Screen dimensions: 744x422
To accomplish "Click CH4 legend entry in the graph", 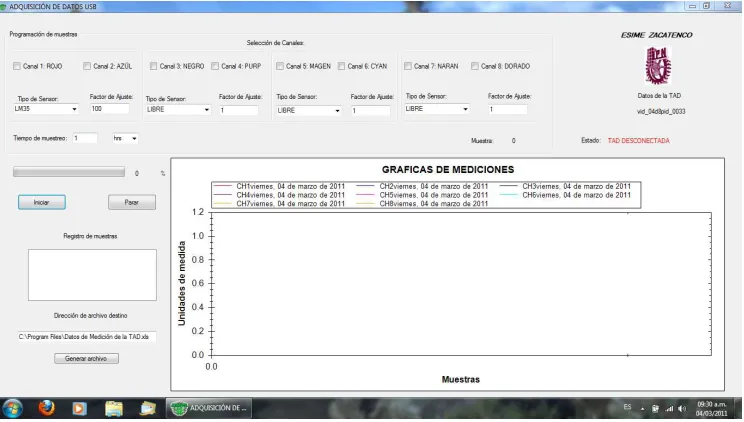I will [280, 195].
